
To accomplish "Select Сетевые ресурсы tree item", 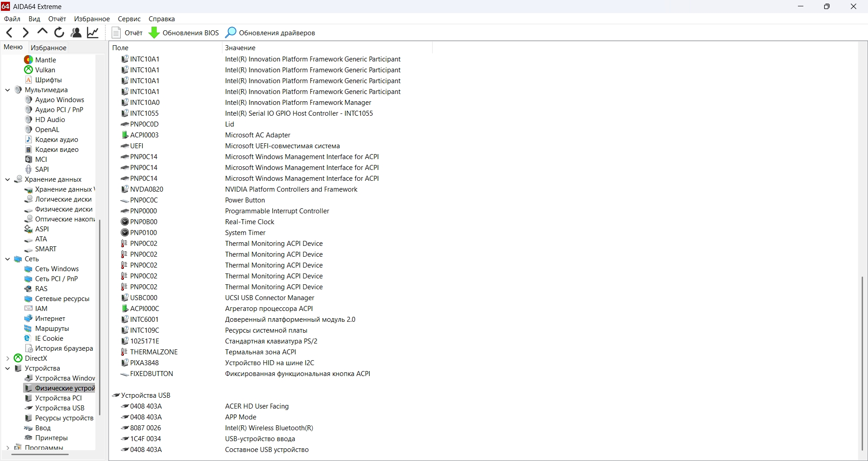I will (x=62, y=299).
